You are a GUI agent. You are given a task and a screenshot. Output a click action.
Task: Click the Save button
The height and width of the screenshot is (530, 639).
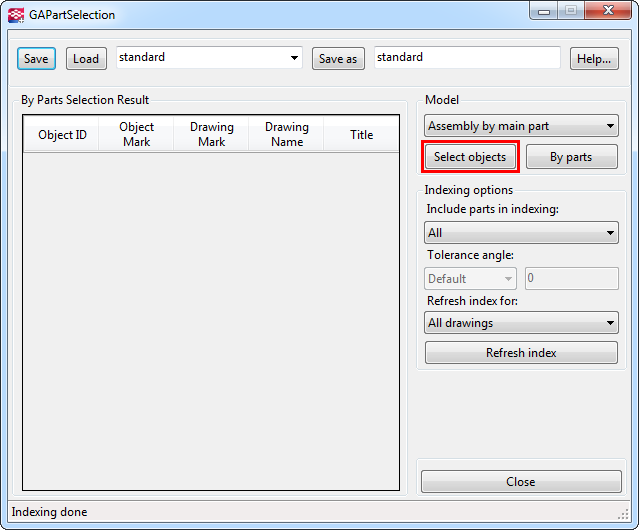click(36, 59)
